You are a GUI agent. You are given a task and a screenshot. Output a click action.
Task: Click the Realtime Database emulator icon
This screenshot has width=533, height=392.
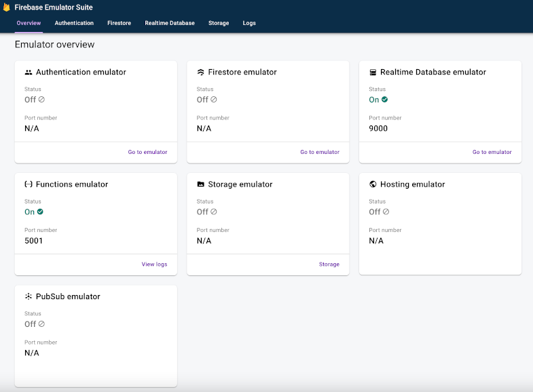pyautogui.click(x=373, y=72)
